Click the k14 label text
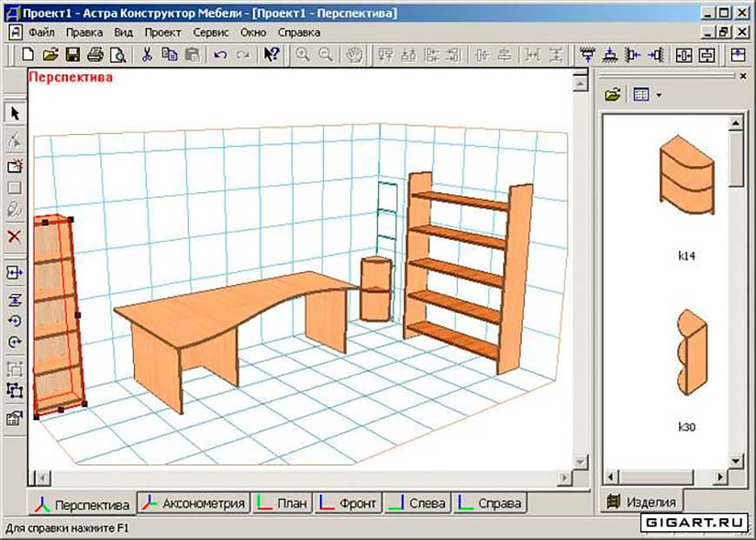756x540 pixels. click(x=686, y=256)
